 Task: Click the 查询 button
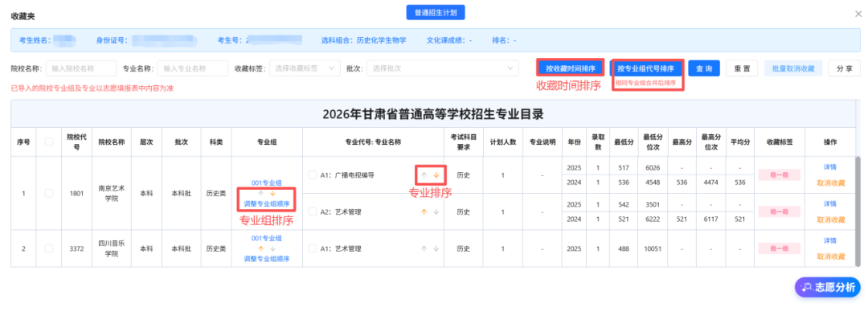703,68
